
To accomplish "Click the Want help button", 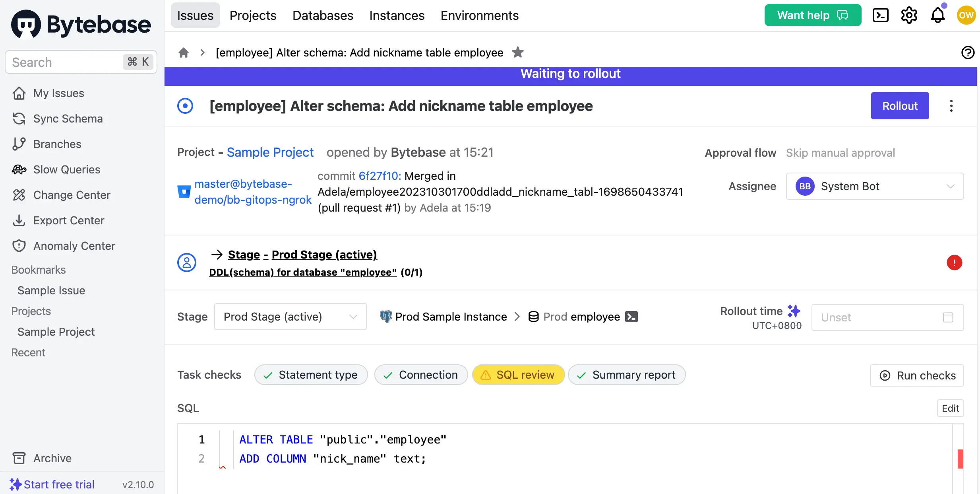I will tap(813, 16).
